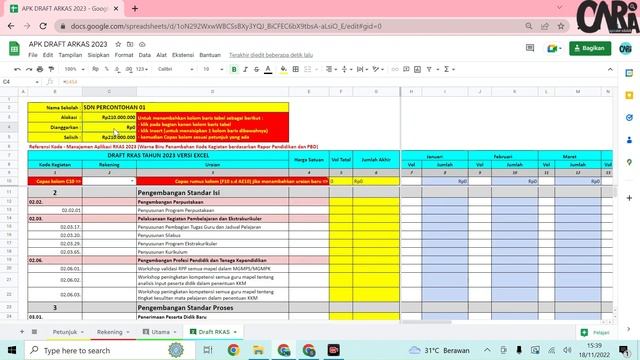Open the Calibri font dropdown
The image size is (640, 360).
point(176,69)
